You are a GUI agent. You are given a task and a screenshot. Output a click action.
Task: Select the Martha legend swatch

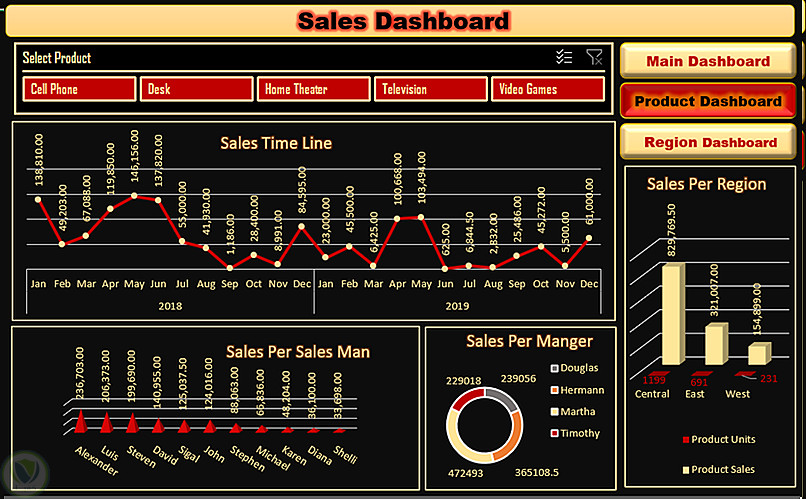tap(554, 412)
